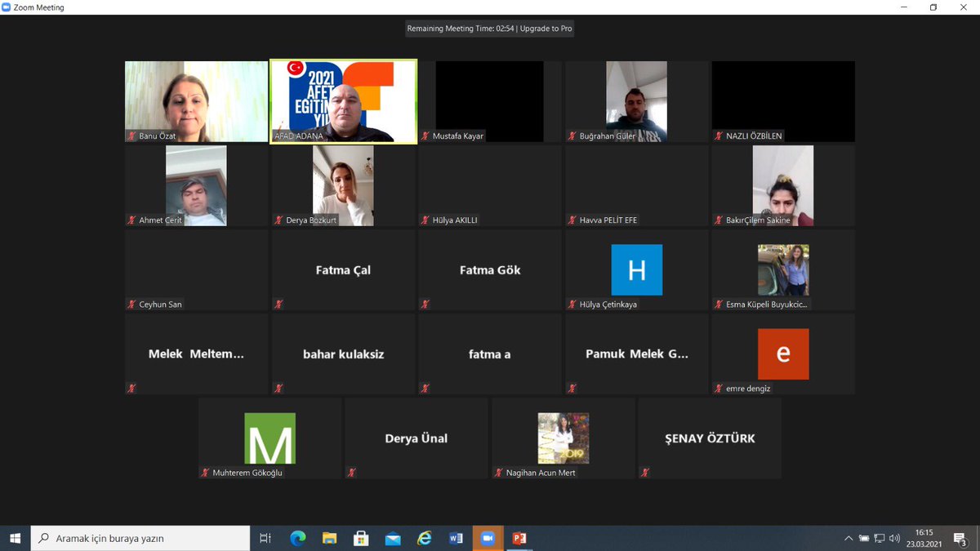Click the Zoom Meeting shield icon in the title bar
Image resolution: width=980 pixels, height=551 pixels.
[x=7, y=7]
